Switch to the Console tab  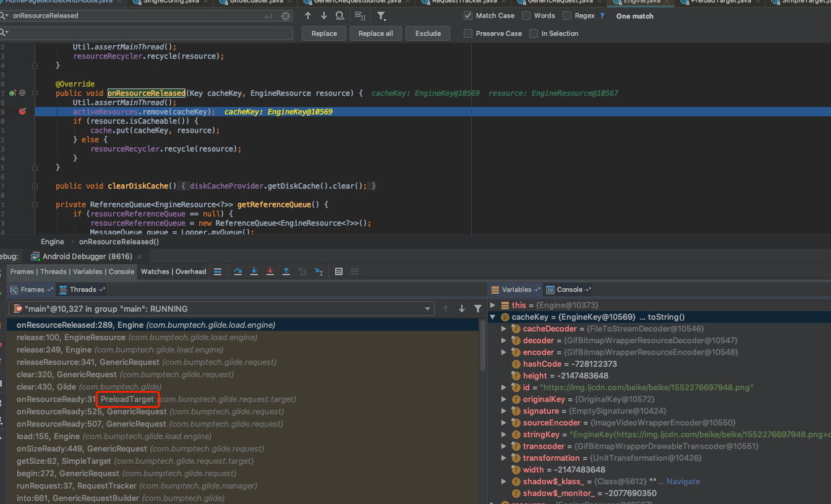(569, 289)
